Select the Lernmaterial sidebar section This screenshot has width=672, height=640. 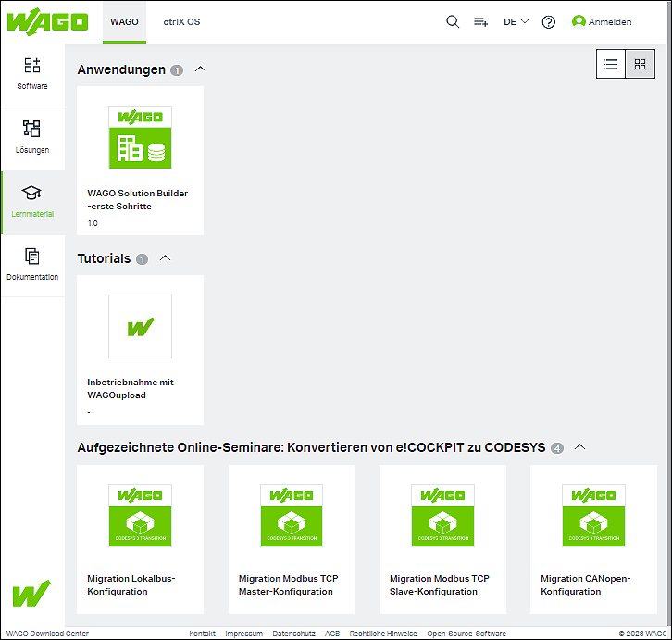(32, 203)
